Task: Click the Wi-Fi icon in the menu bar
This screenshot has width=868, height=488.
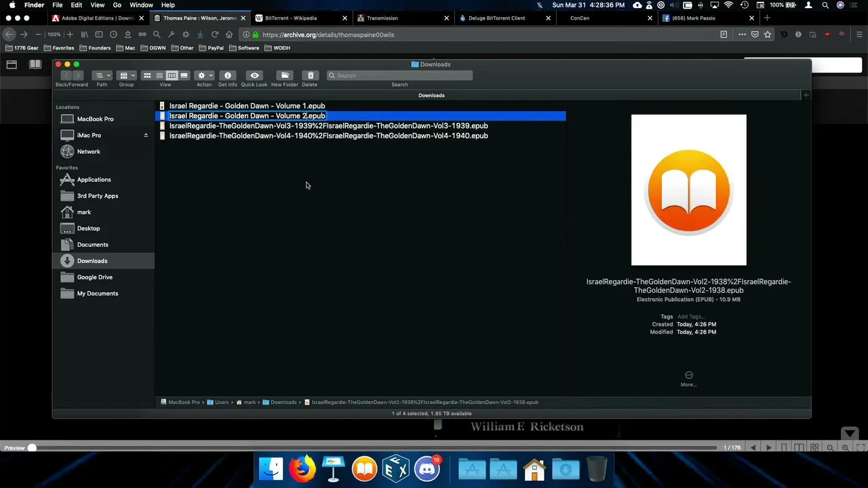Action: (728, 5)
